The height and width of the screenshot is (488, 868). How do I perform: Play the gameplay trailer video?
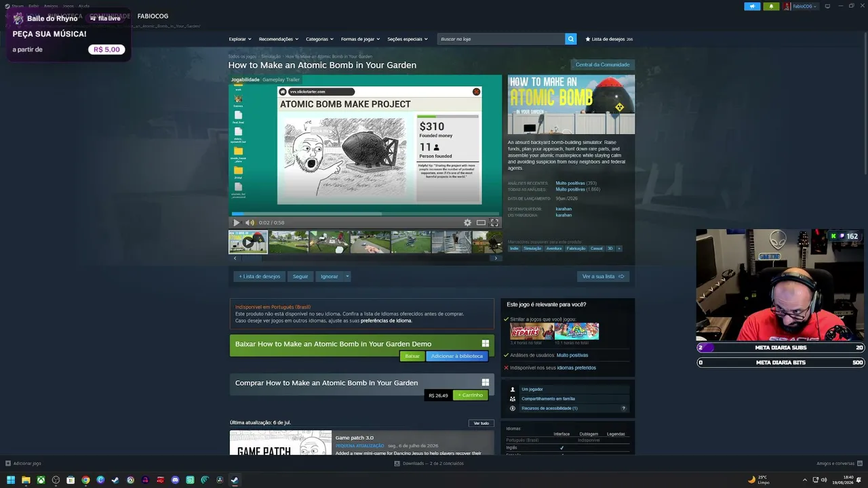click(x=237, y=222)
